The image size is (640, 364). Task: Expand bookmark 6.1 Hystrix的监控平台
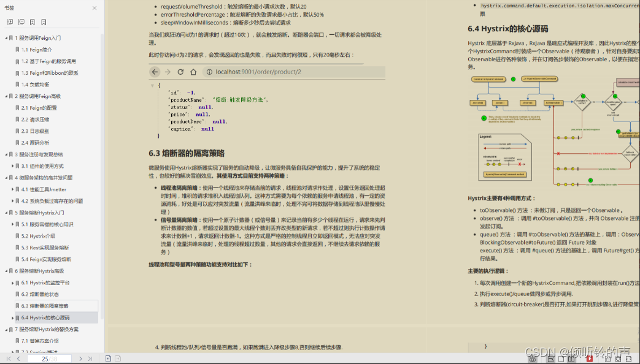tap(13, 283)
